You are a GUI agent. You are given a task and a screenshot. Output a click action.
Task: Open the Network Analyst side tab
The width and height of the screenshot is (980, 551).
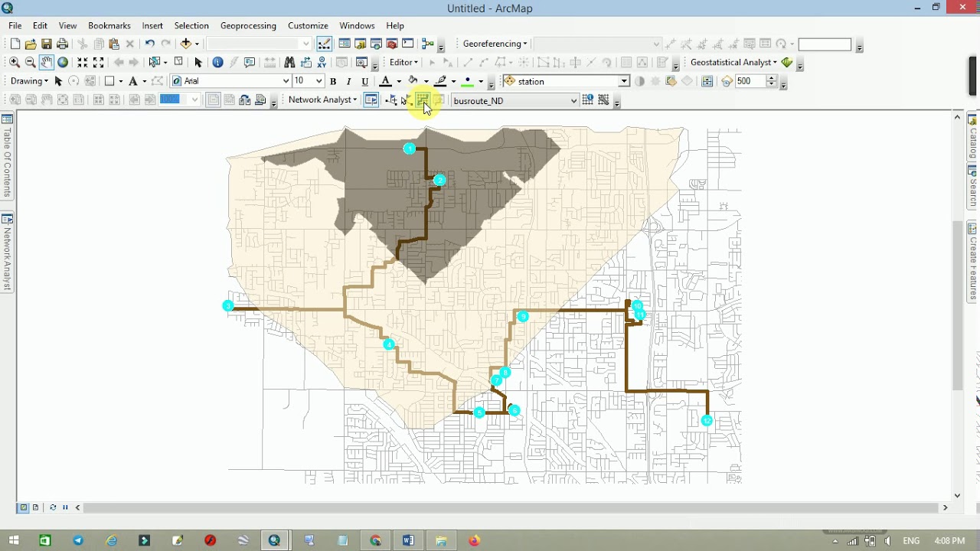(7, 253)
